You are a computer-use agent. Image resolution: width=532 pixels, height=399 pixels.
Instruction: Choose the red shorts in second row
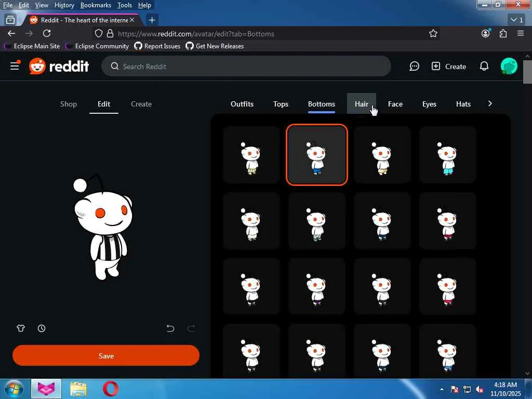pyautogui.click(x=448, y=220)
